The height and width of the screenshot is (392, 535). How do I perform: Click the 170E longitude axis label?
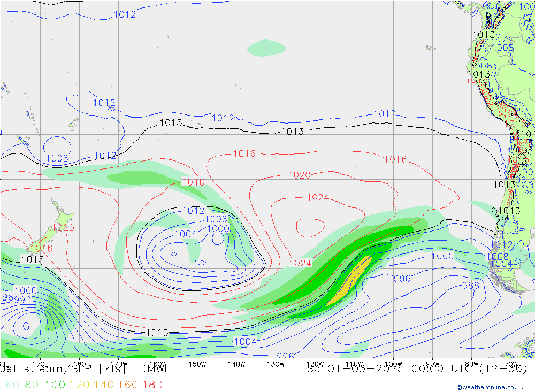coord(40,364)
